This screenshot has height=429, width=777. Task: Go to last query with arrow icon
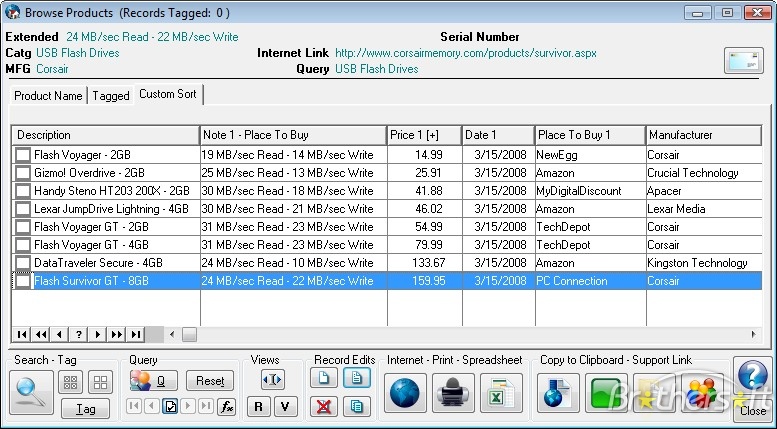click(206, 407)
